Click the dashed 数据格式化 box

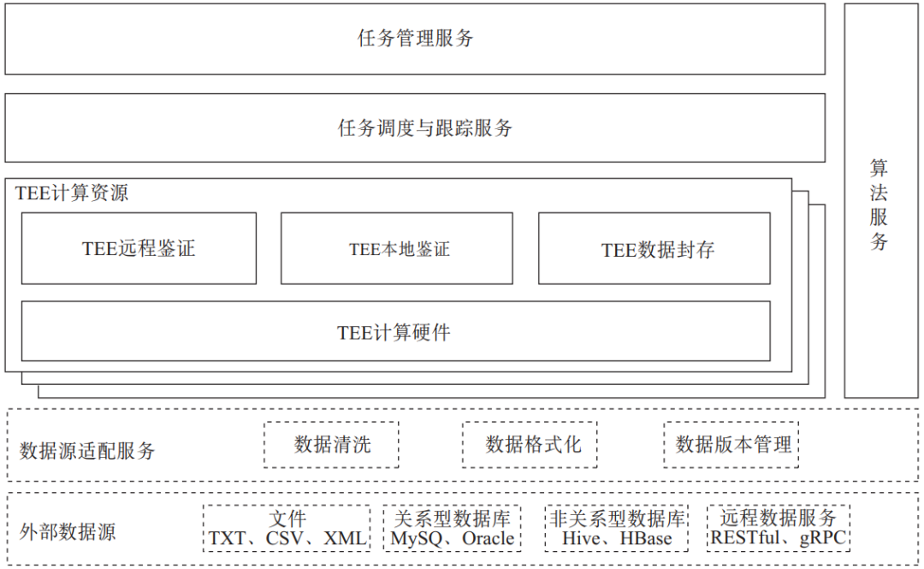click(530, 444)
